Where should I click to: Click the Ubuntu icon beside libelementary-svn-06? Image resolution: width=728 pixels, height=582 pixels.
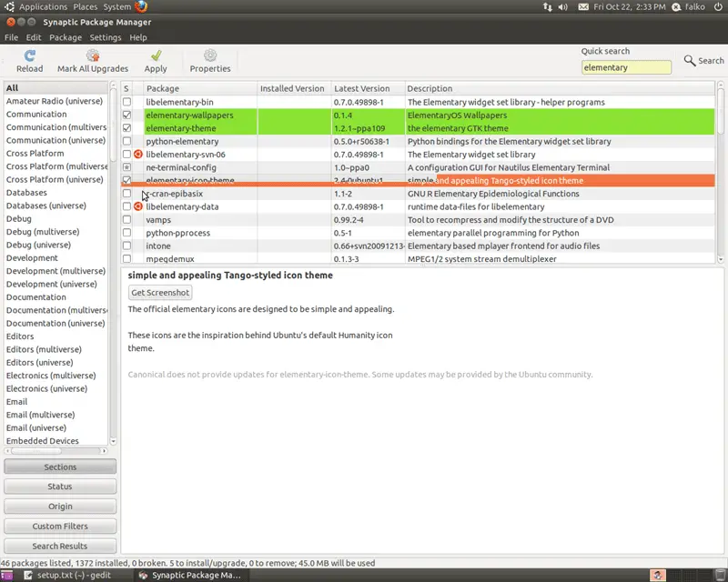tap(138, 154)
